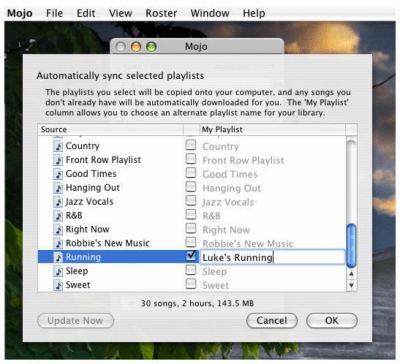This screenshot has height=364, width=400.
Task: Click the Sleep playlist music icon
Action: click(x=58, y=271)
